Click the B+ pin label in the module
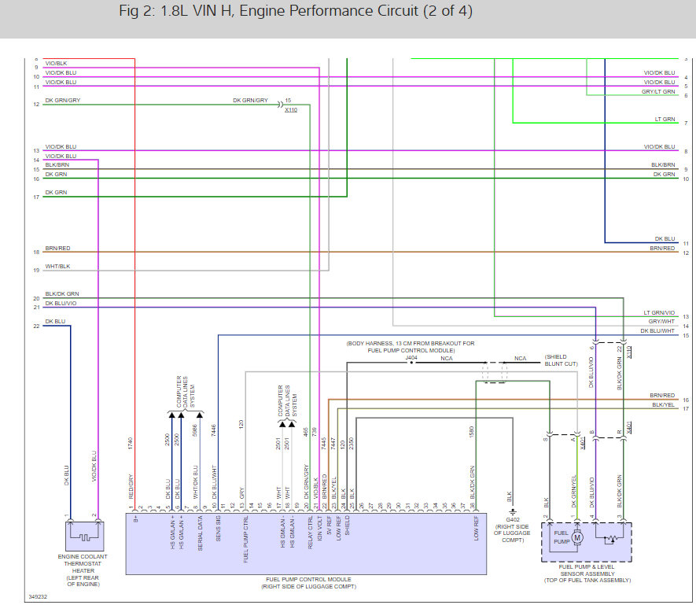 tap(136, 518)
